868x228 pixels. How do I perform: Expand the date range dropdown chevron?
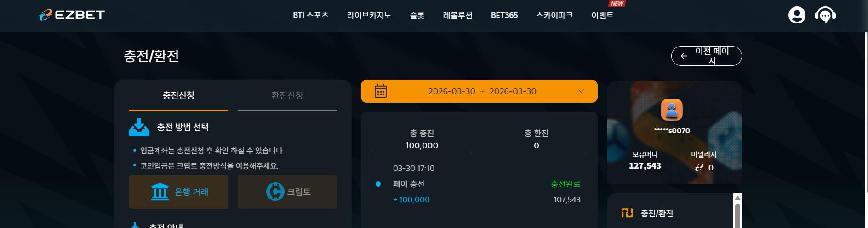coord(581,91)
